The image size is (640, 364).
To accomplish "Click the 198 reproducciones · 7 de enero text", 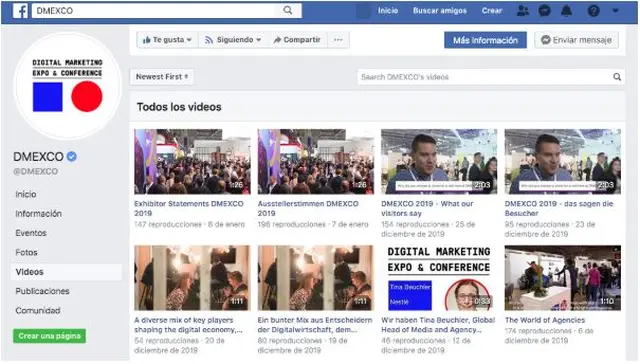I will (x=313, y=224).
